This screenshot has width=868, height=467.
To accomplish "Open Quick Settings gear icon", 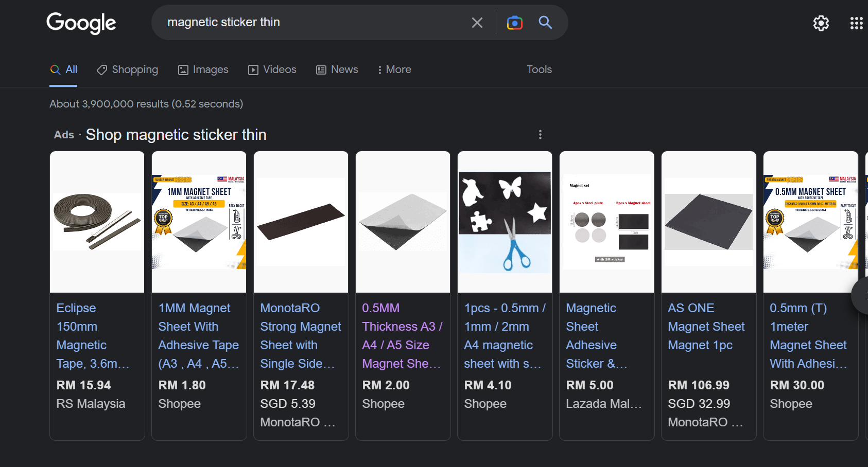I will (821, 23).
